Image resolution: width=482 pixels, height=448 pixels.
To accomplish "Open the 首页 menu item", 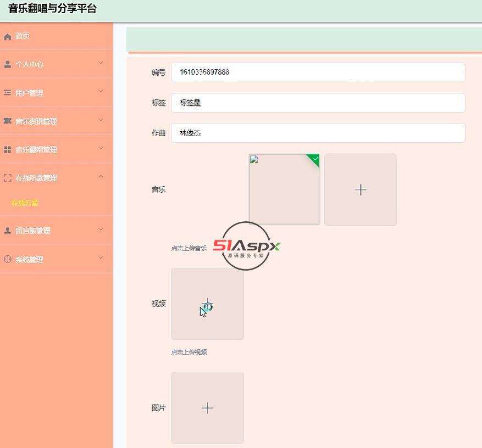I will pos(23,36).
